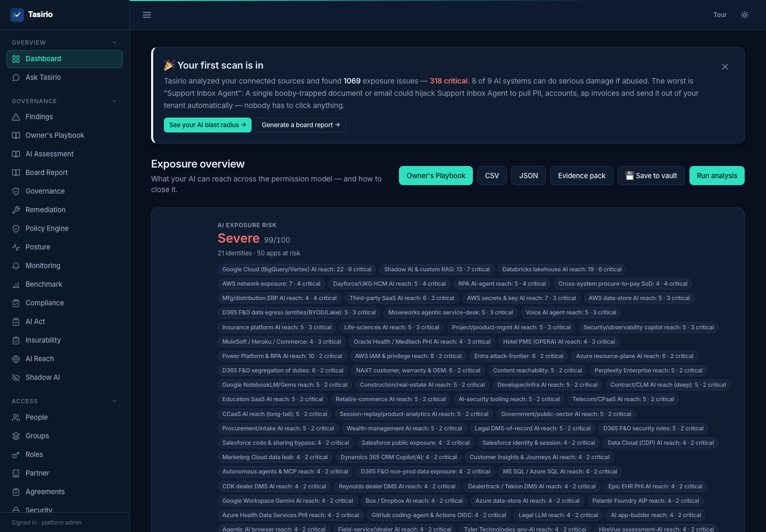The image size is (766, 532).
Task: Click the Compliance clipboard icon
Action: click(x=16, y=303)
